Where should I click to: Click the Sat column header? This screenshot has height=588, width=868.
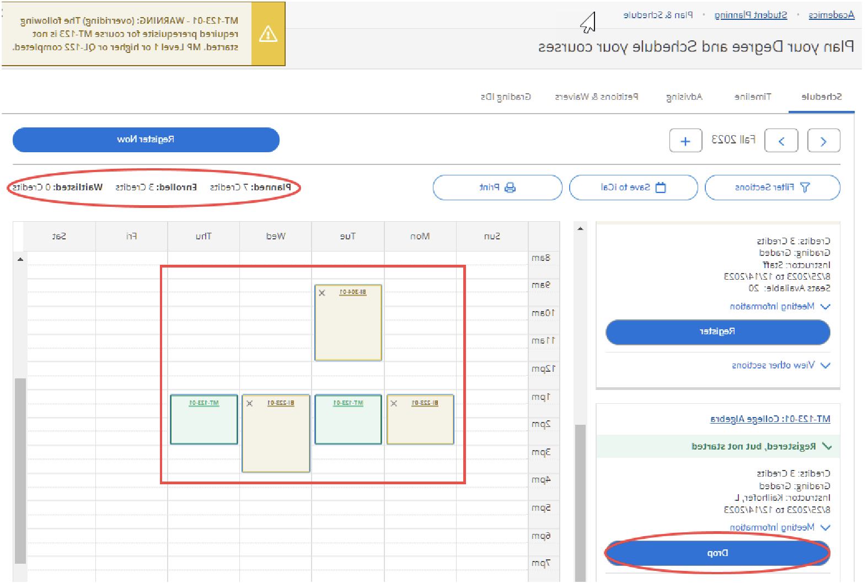tap(59, 236)
